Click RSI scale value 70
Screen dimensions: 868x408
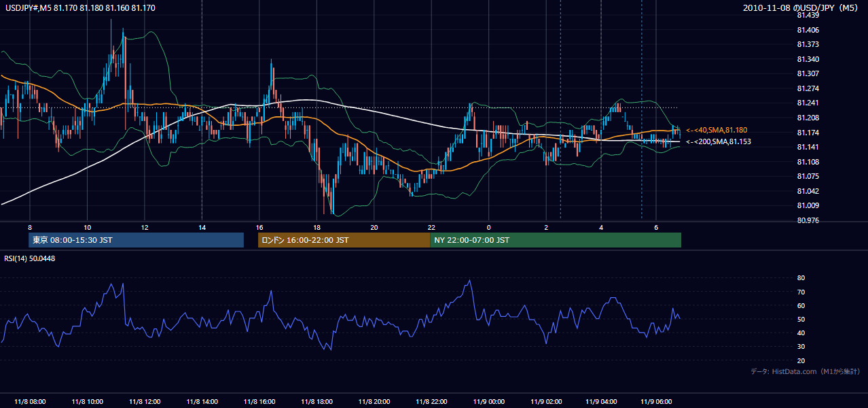pyautogui.click(x=801, y=292)
